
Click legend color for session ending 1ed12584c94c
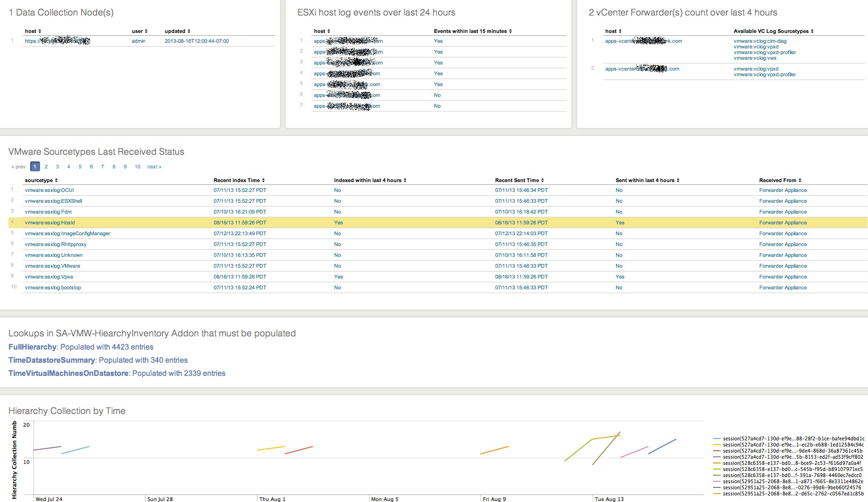coord(717,445)
